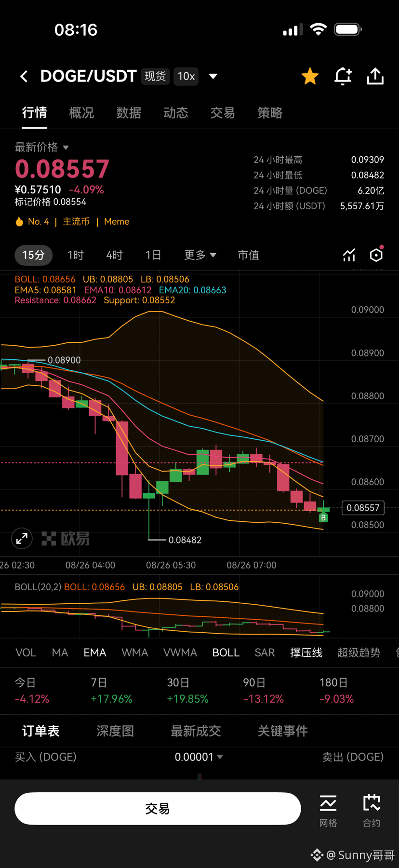Toggle VWMA indicator
Viewport: 399px width, 868px height.
(180, 653)
